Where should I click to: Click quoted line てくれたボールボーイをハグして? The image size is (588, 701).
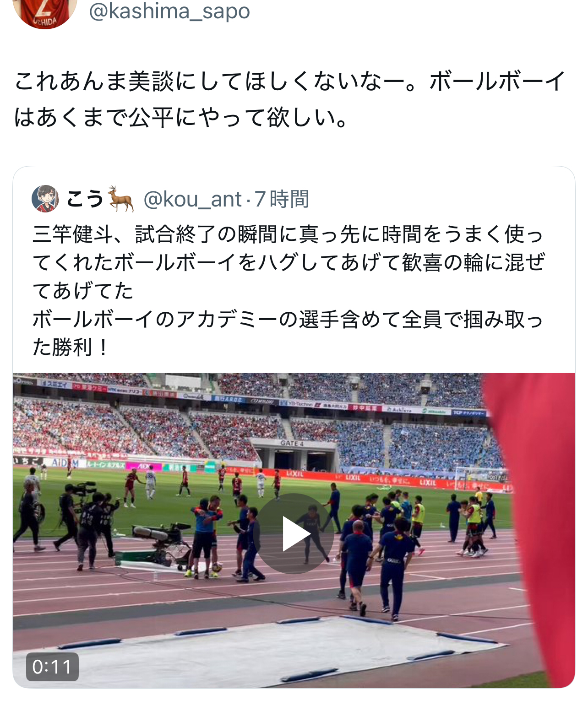pyautogui.click(x=288, y=262)
